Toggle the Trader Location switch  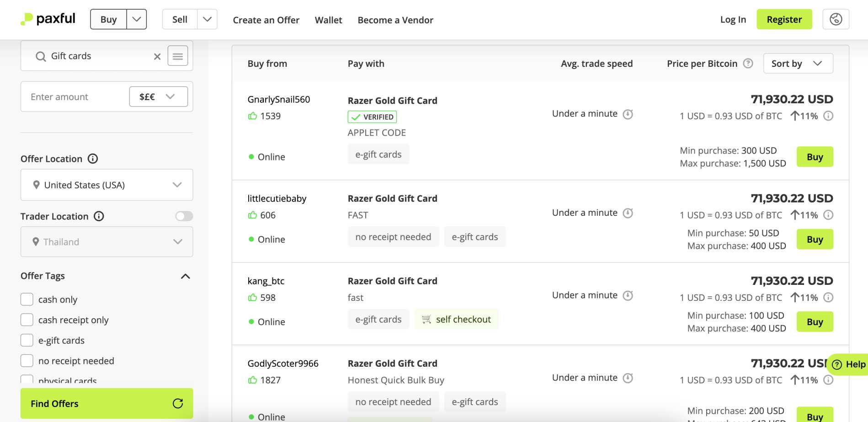coord(184,216)
